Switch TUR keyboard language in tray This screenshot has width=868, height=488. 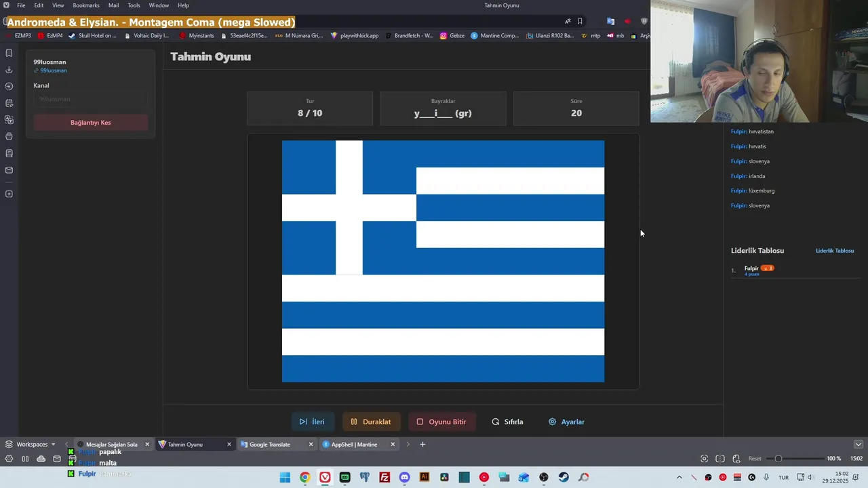pos(783,477)
